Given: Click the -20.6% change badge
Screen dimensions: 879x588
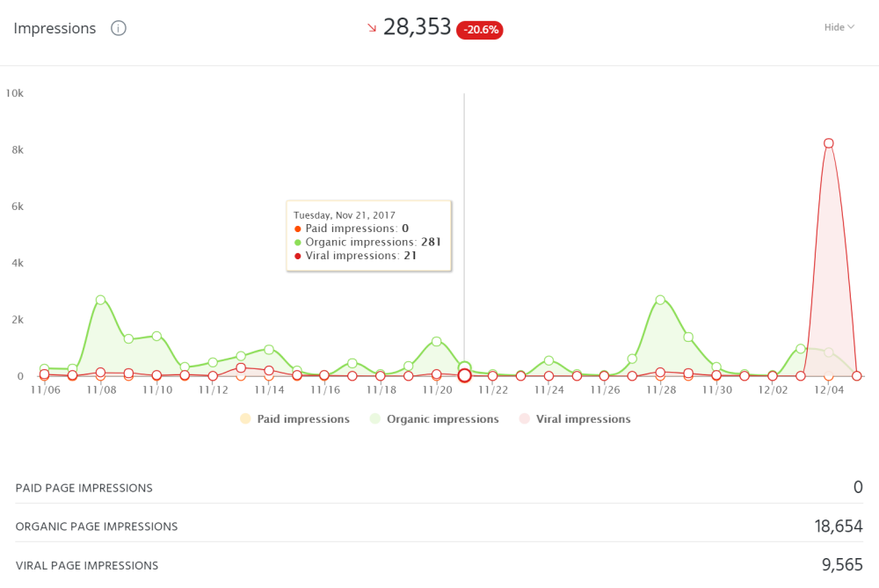Looking at the screenshot, I should point(480,30).
